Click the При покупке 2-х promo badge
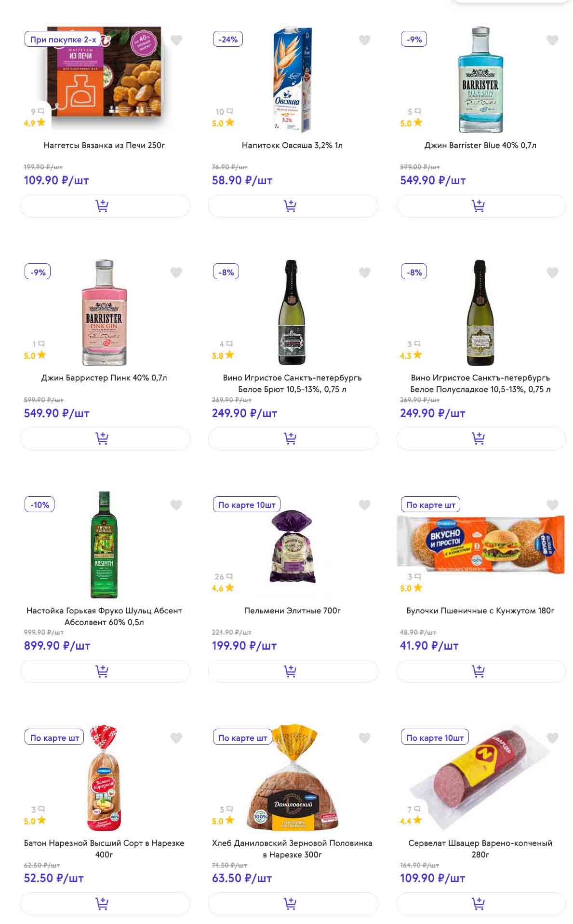The width and height of the screenshot is (573, 924). (x=63, y=40)
